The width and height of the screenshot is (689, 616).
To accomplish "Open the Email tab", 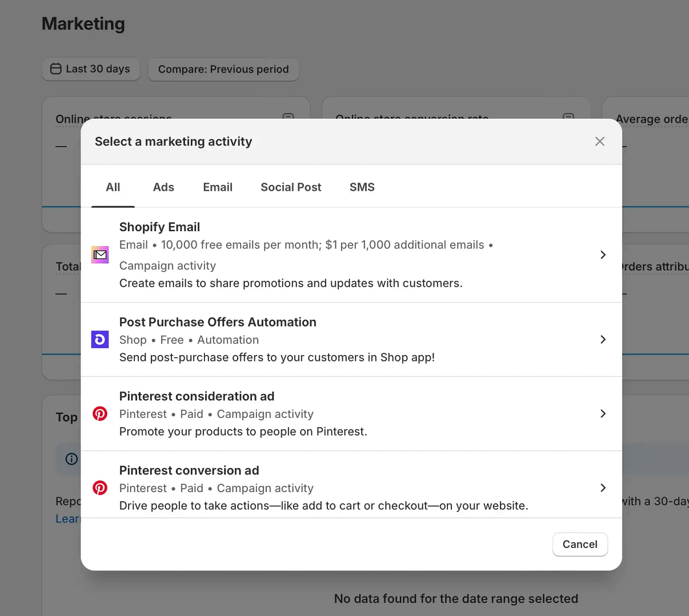I will 218,187.
